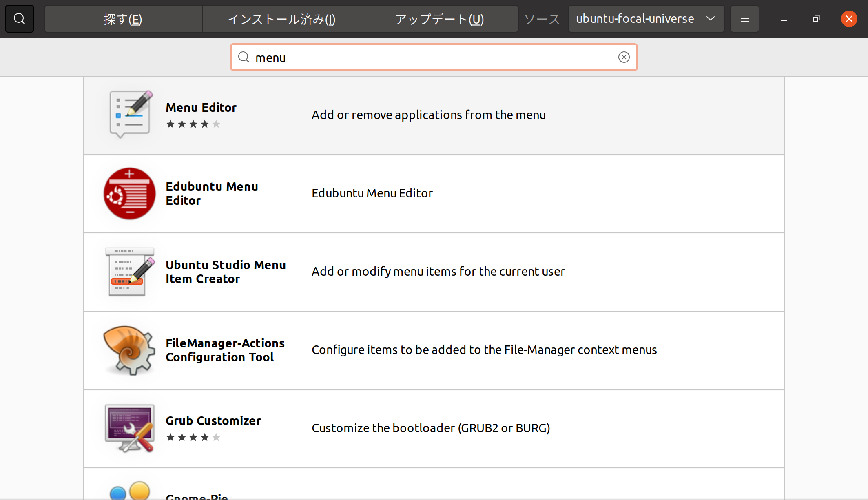Click 'Add or remove applications from the menu'
Viewport: 868px width, 500px height.
click(x=429, y=115)
